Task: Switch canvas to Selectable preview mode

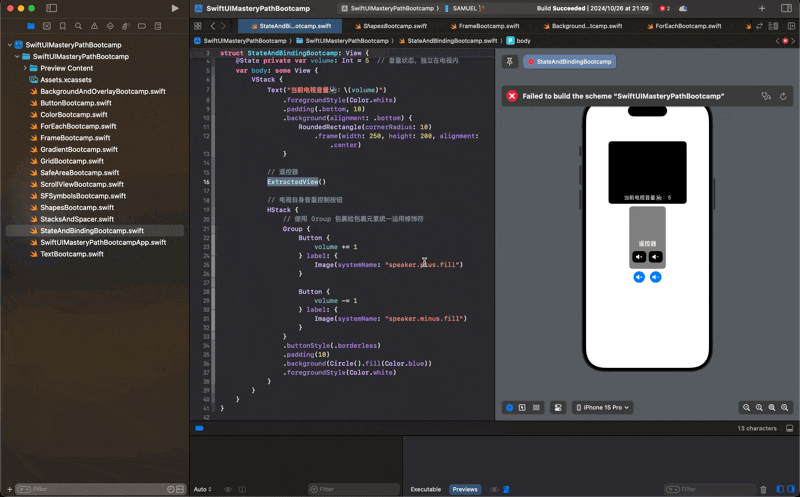Action: tap(522, 408)
